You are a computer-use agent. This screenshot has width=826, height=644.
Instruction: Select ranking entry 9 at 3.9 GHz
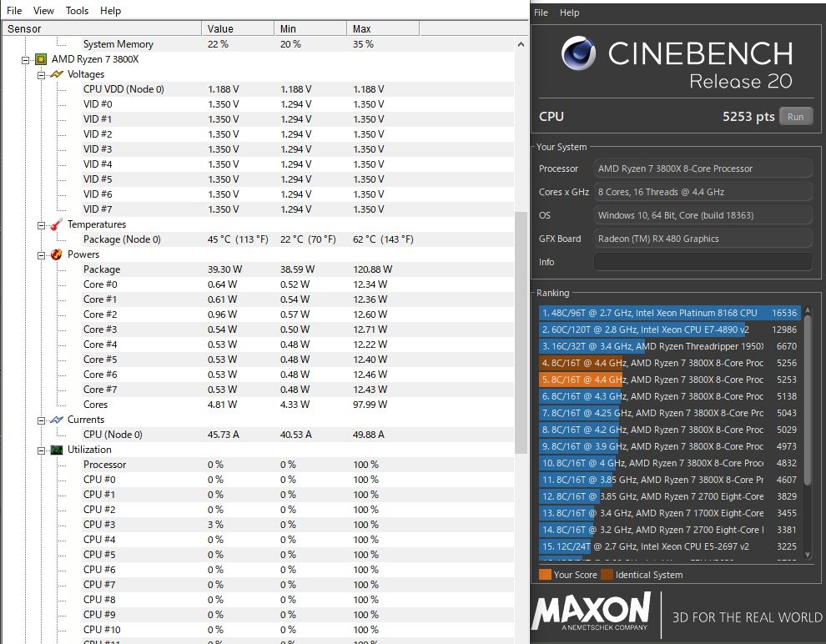(669, 446)
